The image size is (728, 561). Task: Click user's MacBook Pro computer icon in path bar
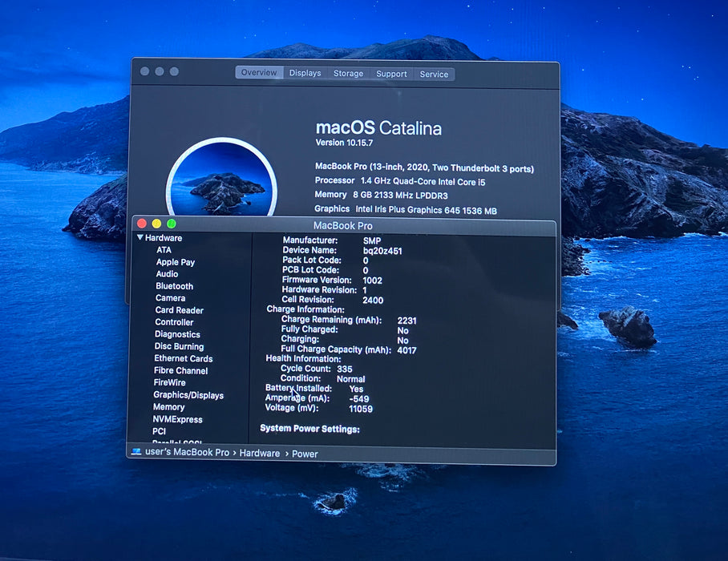coord(136,452)
